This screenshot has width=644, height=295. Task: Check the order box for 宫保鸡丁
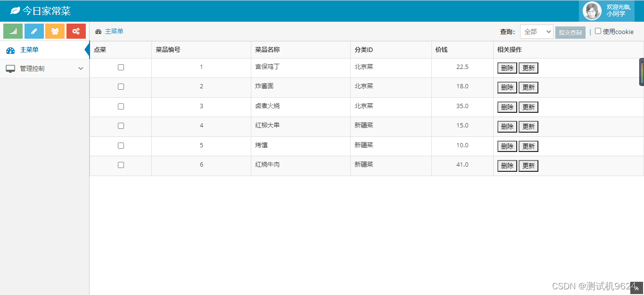pos(121,67)
